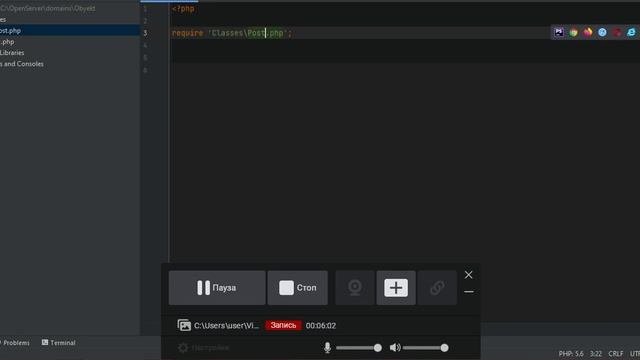Adjust the speaker volume slider
The image size is (640, 360).
coord(426,348)
